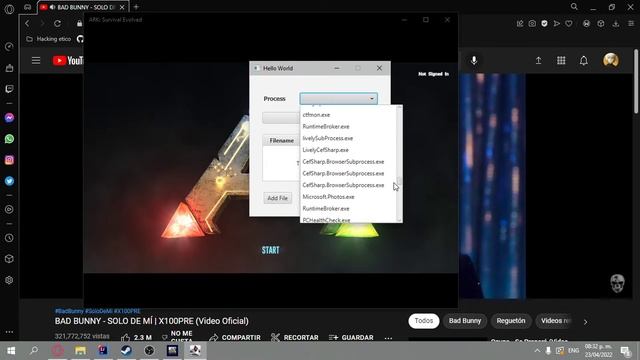Like the Bad Bunny video

click(x=125, y=337)
